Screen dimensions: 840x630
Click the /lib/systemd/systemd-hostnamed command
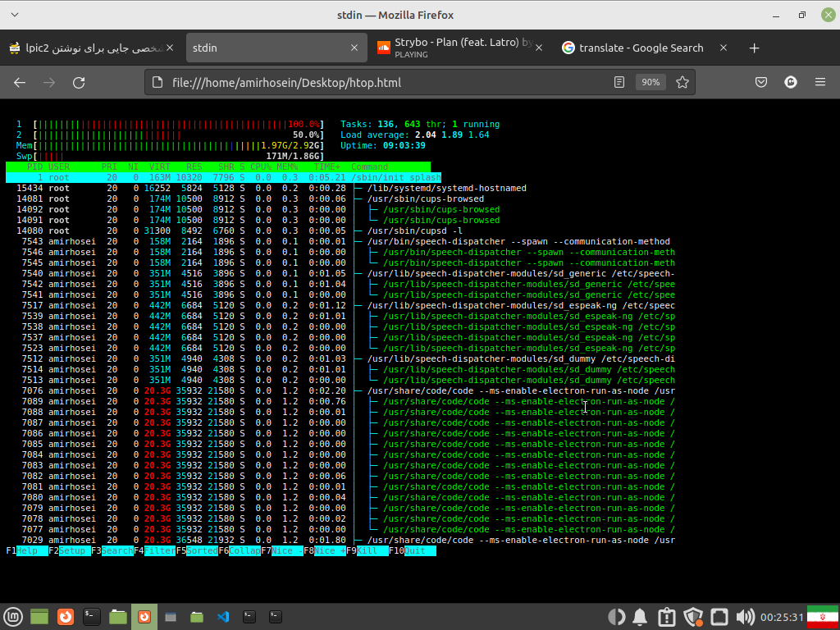(x=447, y=189)
